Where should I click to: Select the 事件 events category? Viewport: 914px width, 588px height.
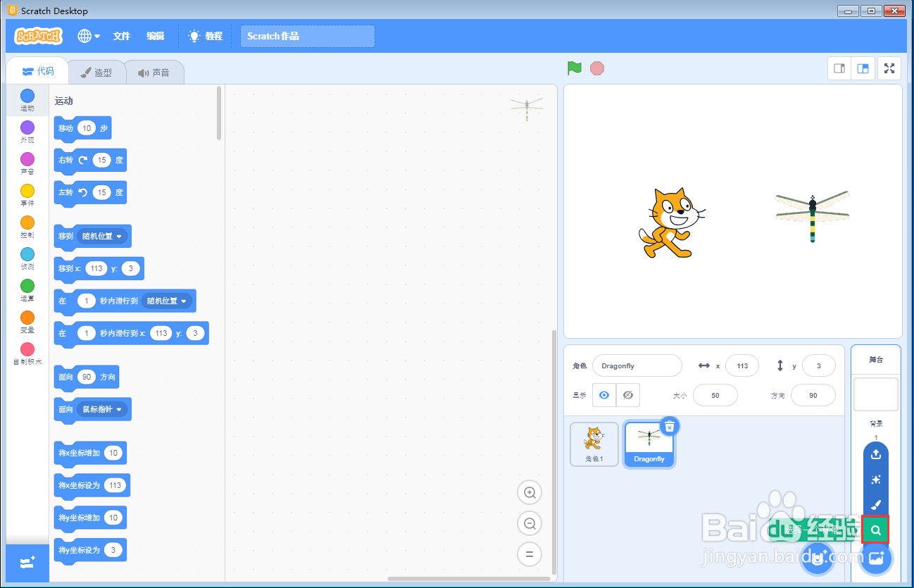tap(27, 195)
